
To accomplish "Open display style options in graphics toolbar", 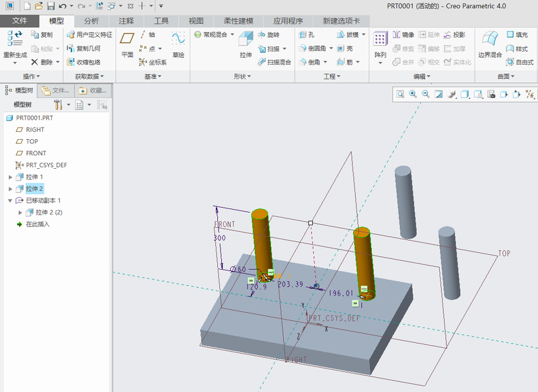I will tap(465, 94).
